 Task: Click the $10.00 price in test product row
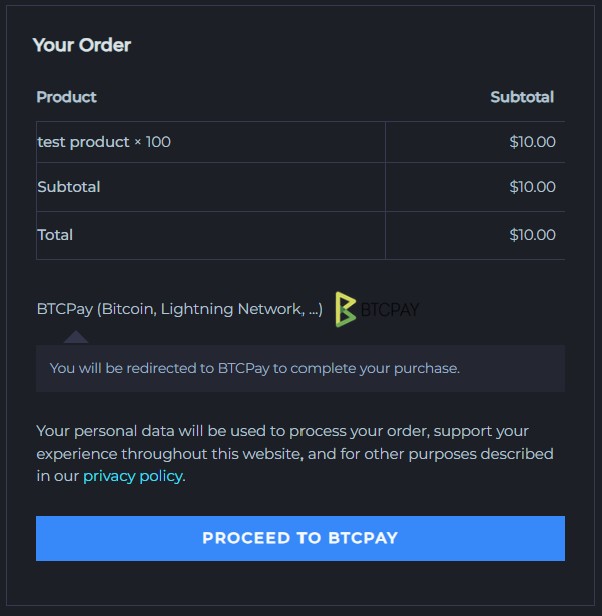532,142
